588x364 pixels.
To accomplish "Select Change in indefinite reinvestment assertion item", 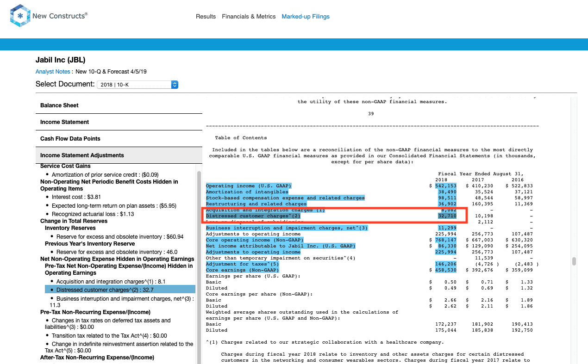I will coord(119,347).
